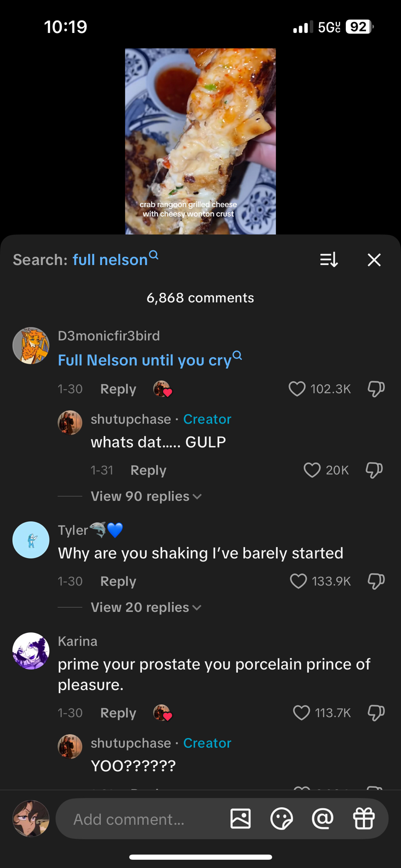Like Tyler's shaking comment
The image size is (401, 868).
click(x=298, y=581)
